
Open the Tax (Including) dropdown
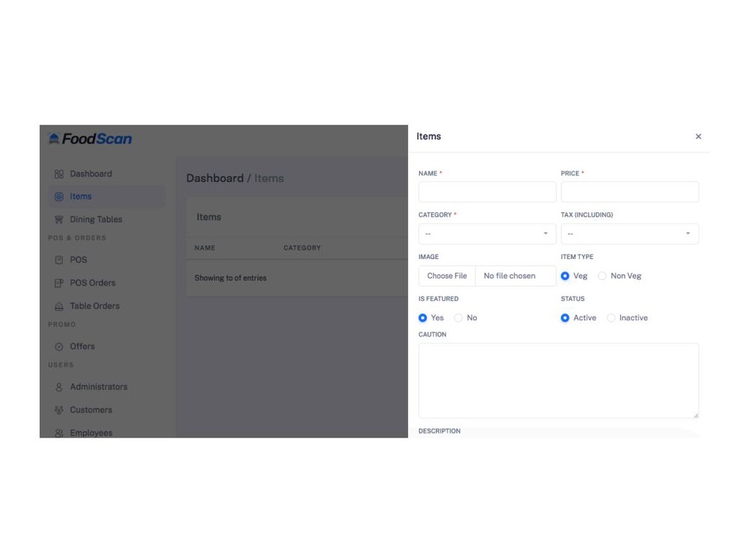pos(630,234)
